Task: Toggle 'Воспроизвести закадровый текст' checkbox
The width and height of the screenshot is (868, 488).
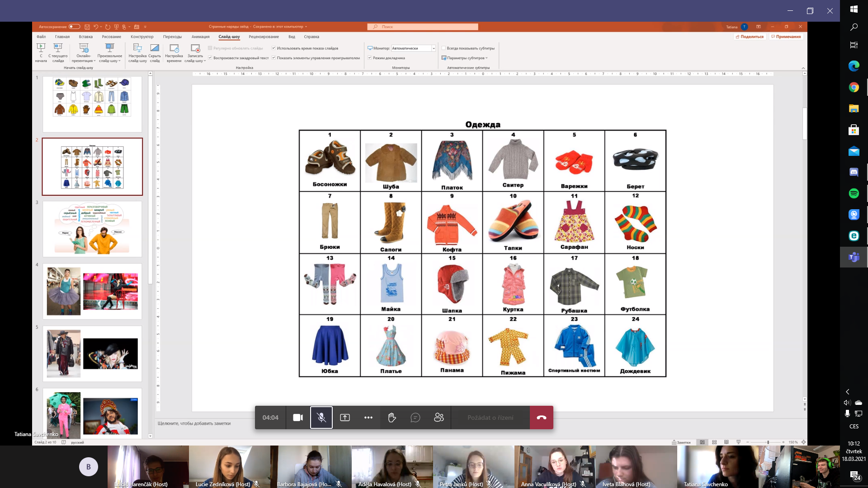Action: tap(210, 58)
